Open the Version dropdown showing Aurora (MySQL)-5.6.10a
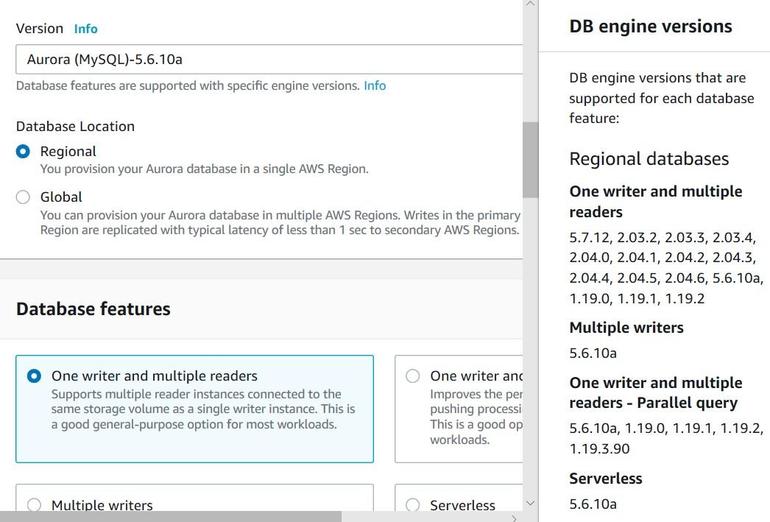Viewport: 770px width, 522px height. pyautogui.click(x=269, y=59)
